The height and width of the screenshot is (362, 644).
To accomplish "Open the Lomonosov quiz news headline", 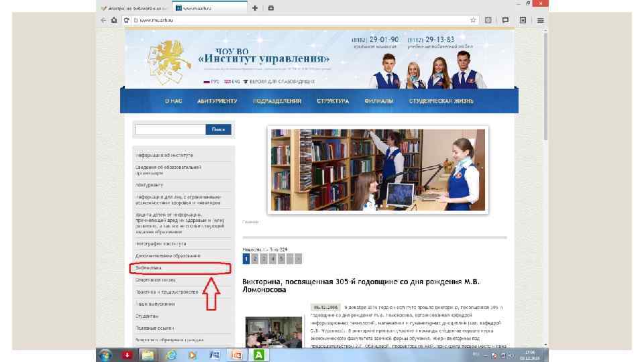I will [361, 286].
